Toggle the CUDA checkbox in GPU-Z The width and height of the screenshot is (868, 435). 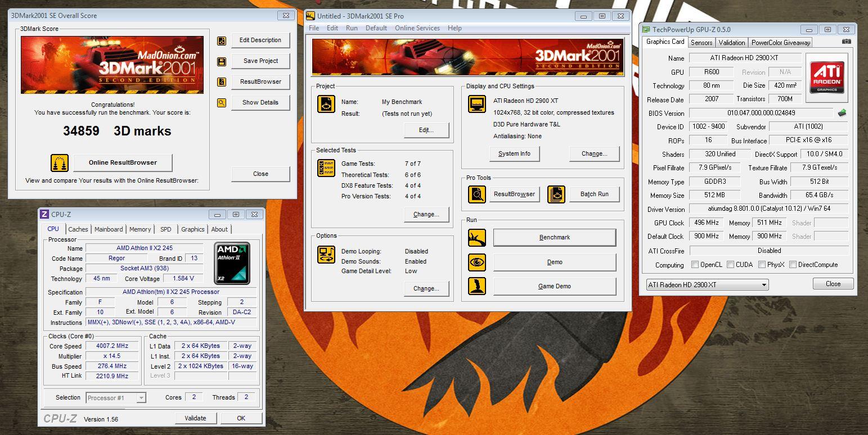click(x=730, y=265)
